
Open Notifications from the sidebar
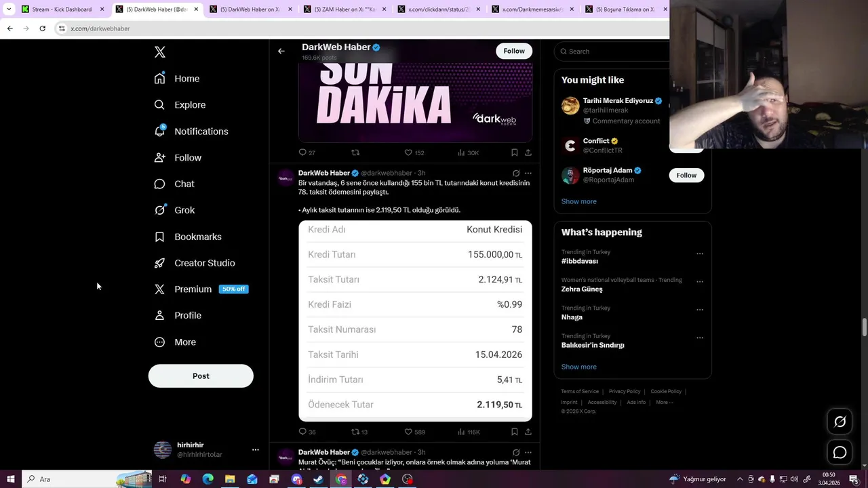[x=191, y=131]
